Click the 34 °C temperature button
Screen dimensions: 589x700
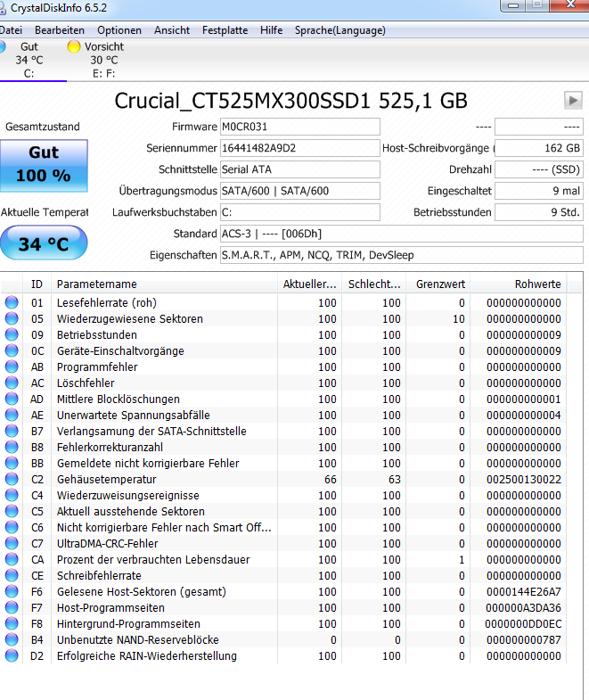[x=44, y=243]
